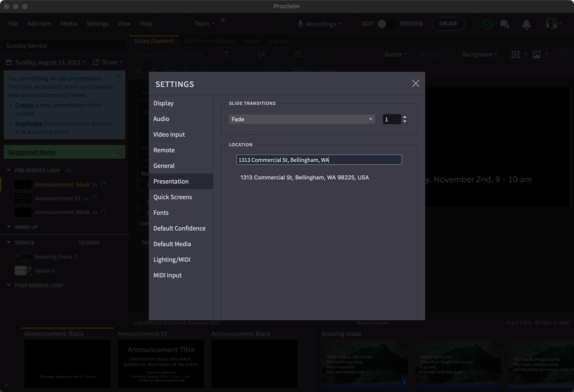Select Video Input in settings sidebar
The width and height of the screenshot is (574, 392).
pos(181,134)
